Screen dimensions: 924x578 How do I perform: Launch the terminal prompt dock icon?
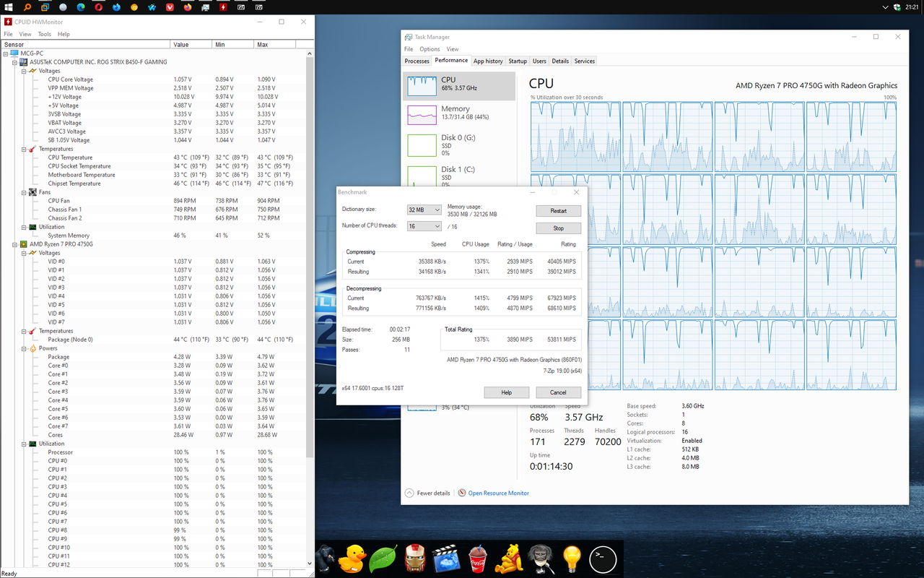pyautogui.click(x=603, y=558)
